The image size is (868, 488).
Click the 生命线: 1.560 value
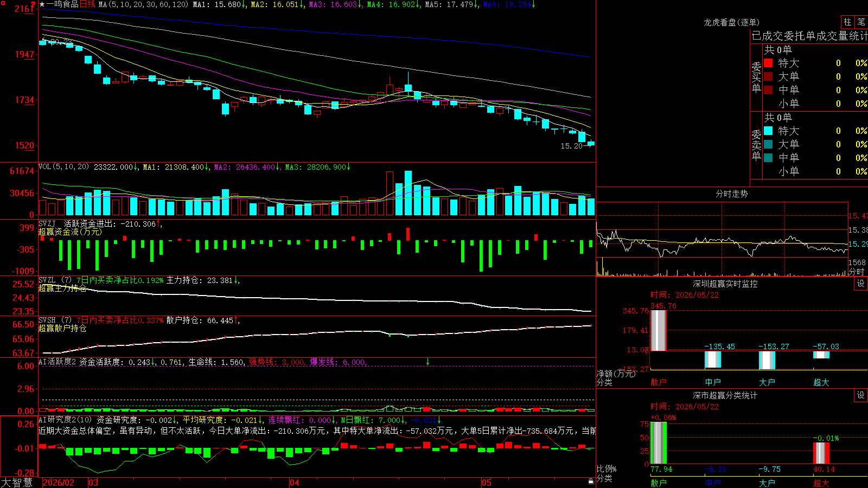click(x=216, y=362)
